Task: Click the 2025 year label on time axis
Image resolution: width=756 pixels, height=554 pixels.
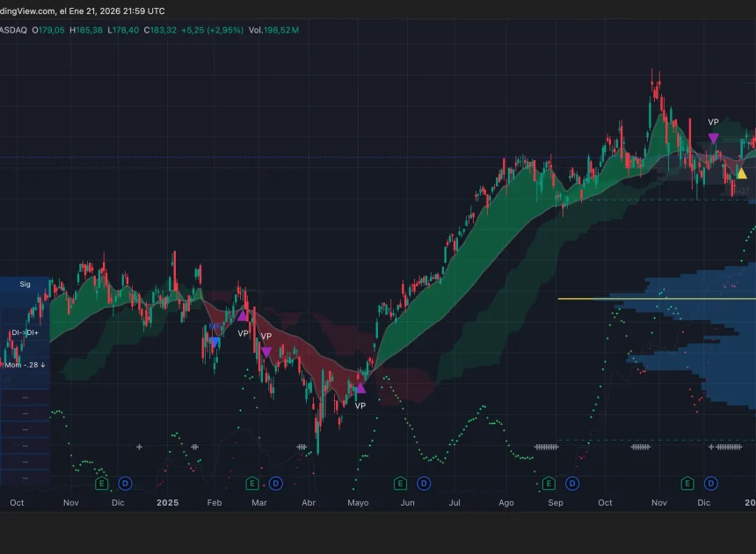Action: click(x=167, y=502)
